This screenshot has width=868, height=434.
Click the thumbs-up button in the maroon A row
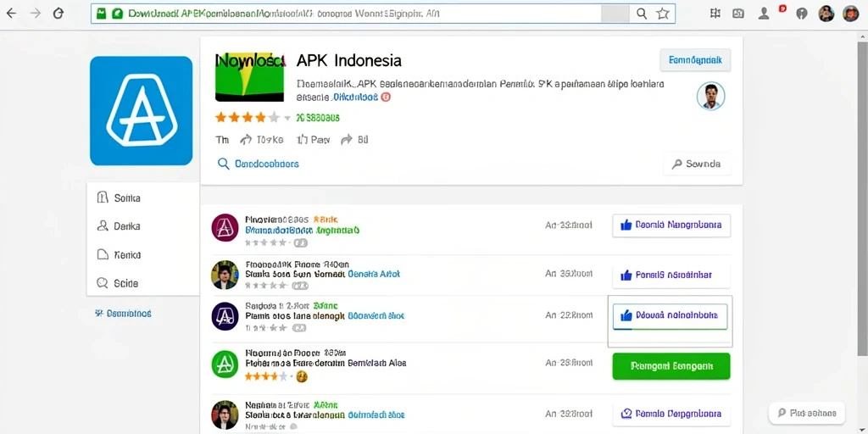(x=671, y=225)
